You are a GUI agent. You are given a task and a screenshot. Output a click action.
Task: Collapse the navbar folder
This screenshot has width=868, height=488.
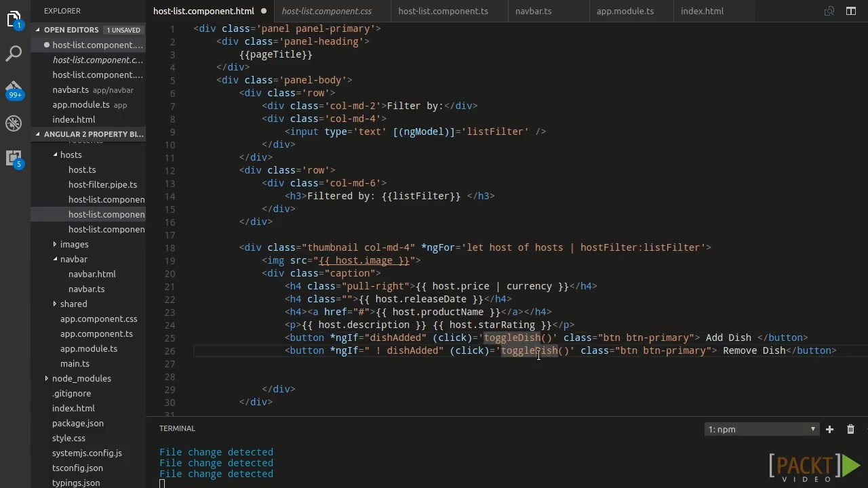click(x=73, y=259)
